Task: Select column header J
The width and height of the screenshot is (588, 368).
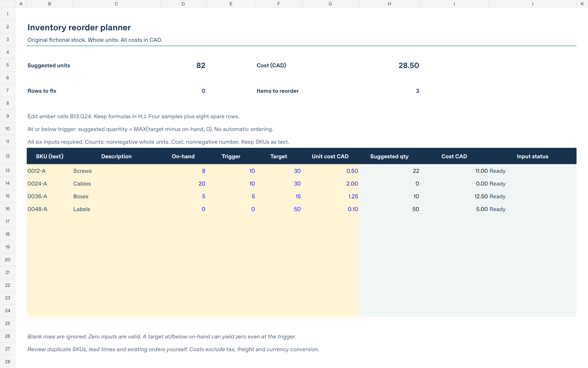Action: tap(533, 4)
